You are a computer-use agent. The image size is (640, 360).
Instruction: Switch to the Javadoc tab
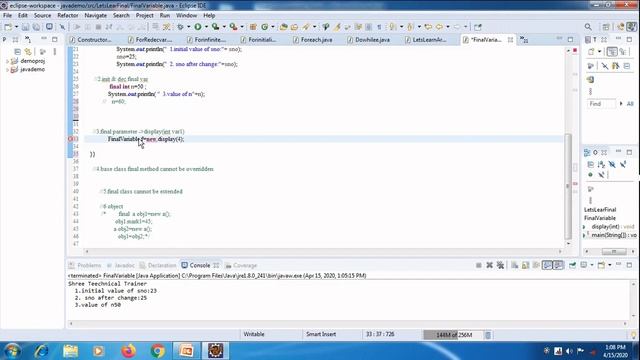tap(120, 265)
